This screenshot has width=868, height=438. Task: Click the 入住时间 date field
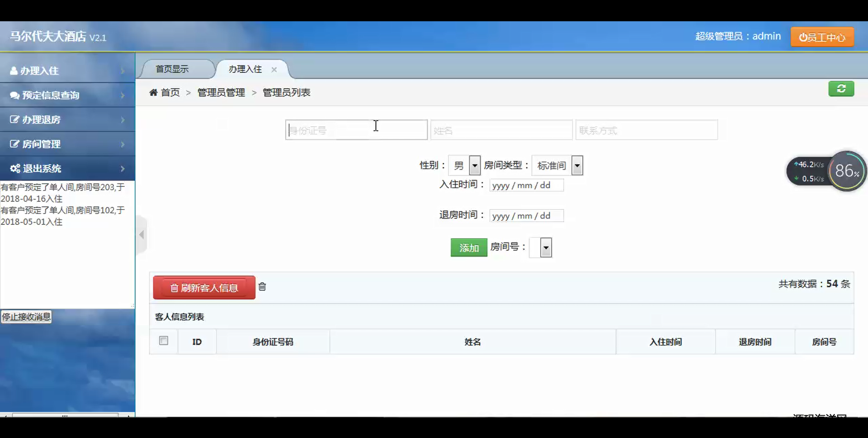point(526,186)
